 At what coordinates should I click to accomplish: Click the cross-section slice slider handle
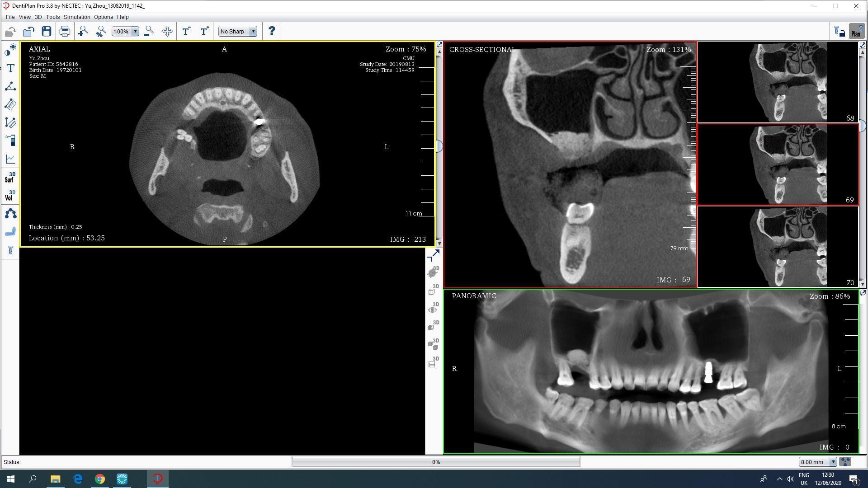point(863,125)
